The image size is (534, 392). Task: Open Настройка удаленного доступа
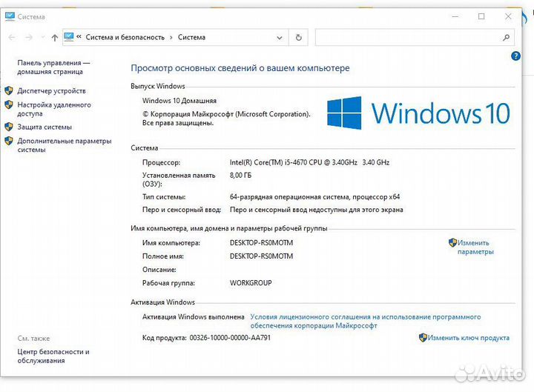pyautogui.click(x=54, y=109)
